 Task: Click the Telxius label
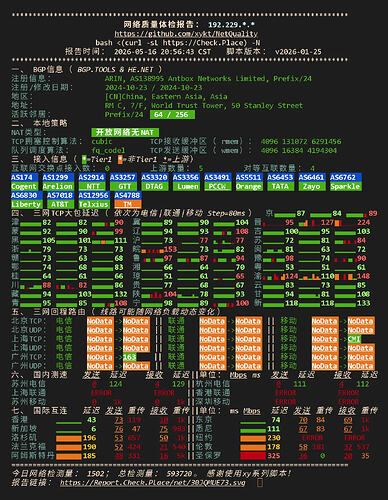(94, 204)
